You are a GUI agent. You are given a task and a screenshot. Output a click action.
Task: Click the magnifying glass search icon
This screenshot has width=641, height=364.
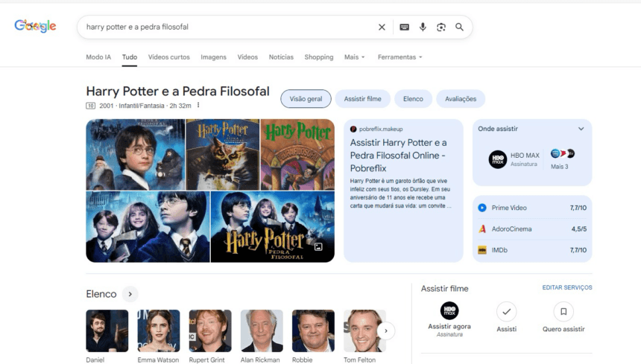click(x=460, y=27)
